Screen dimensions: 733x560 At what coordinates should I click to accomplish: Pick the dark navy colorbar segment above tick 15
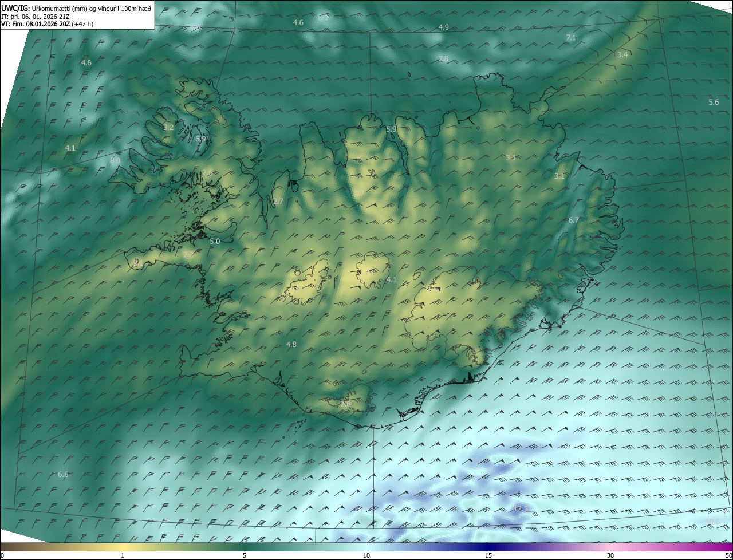[x=488, y=547]
